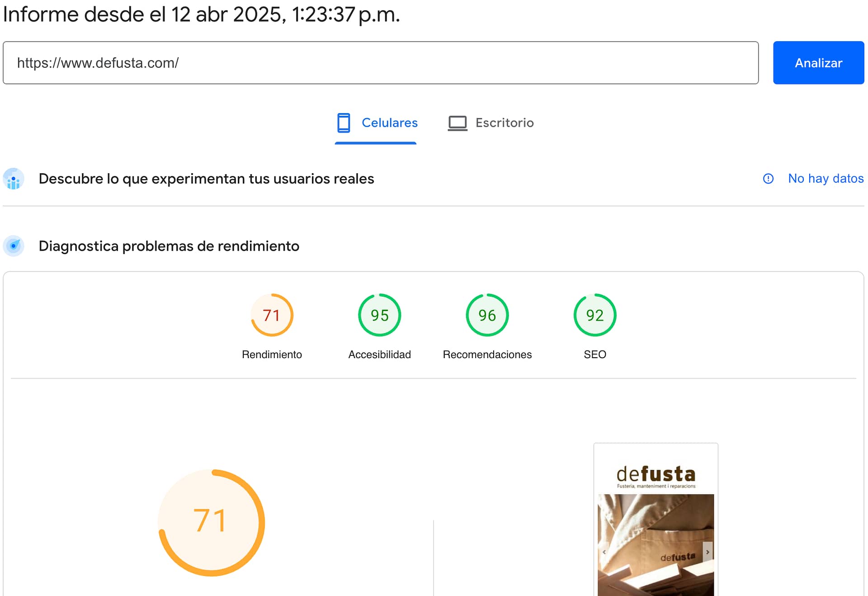Select the Rendimiento score gauge showing 71
Viewport: 868px width, 596px height.
(272, 315)
